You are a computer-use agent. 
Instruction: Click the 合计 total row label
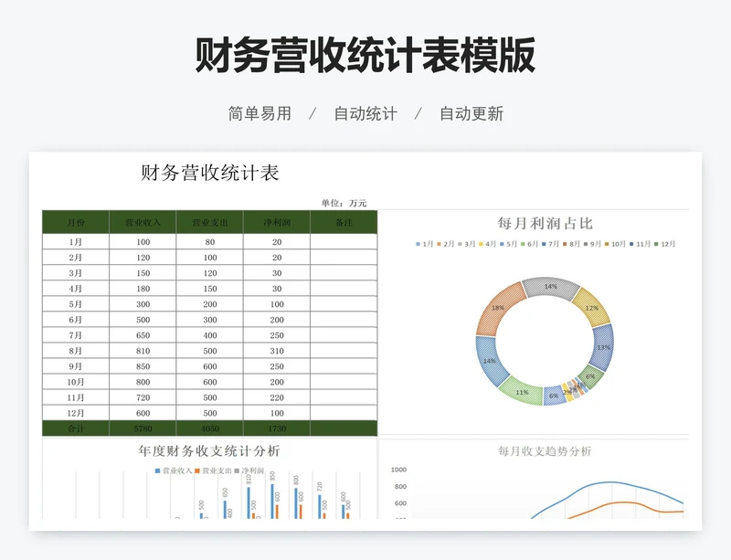[x=76, y=428]
